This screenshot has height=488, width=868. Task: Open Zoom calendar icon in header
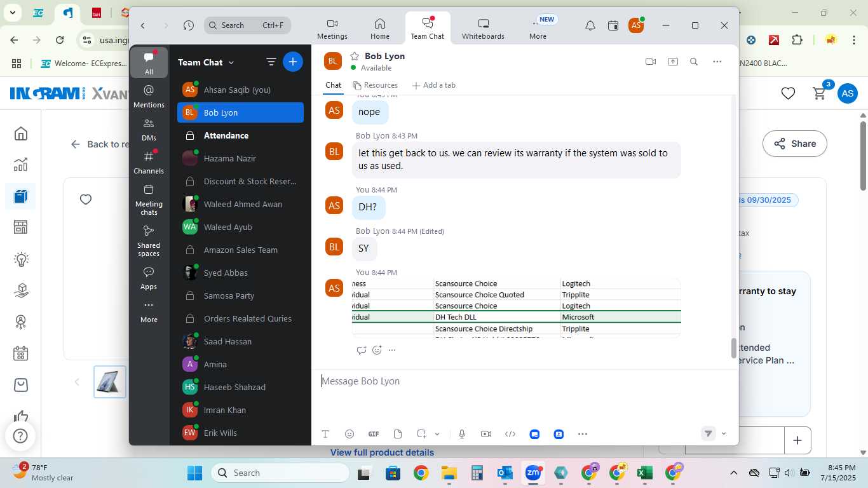pyautogui.click(x=613, y=25)
